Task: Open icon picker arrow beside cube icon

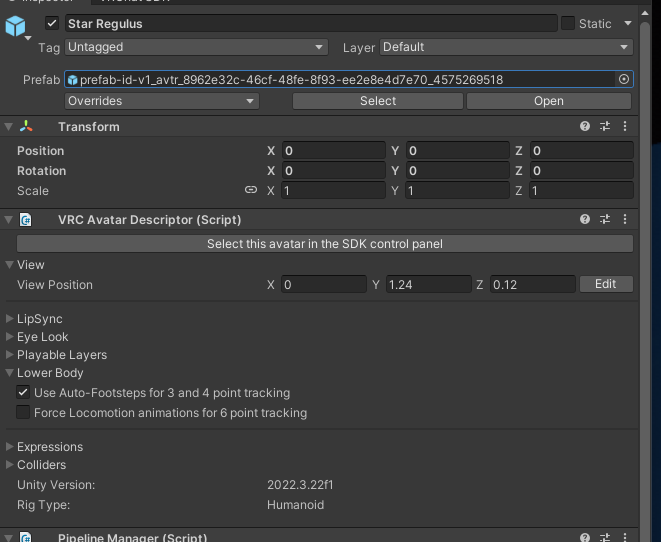Action: pyautogui.click(x=28, y=38)
